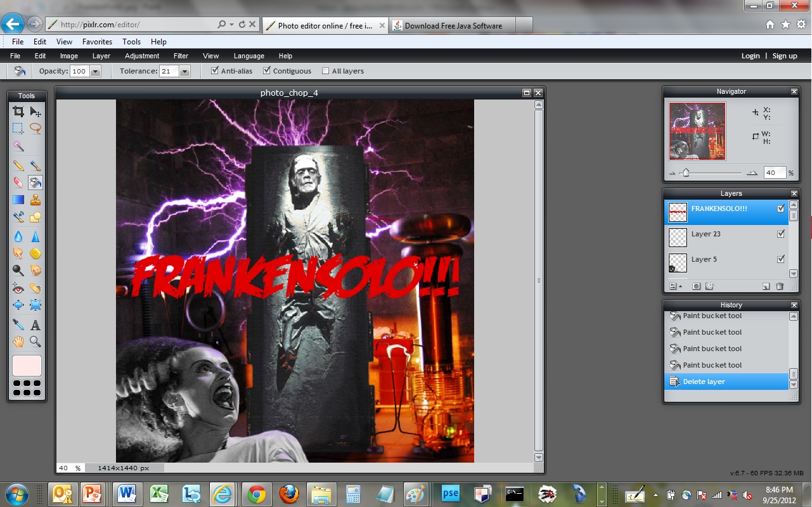Select the Red eye reduction tool
Image resolution: width=812 pixels, height=507 pixels.
pos(18,288)
